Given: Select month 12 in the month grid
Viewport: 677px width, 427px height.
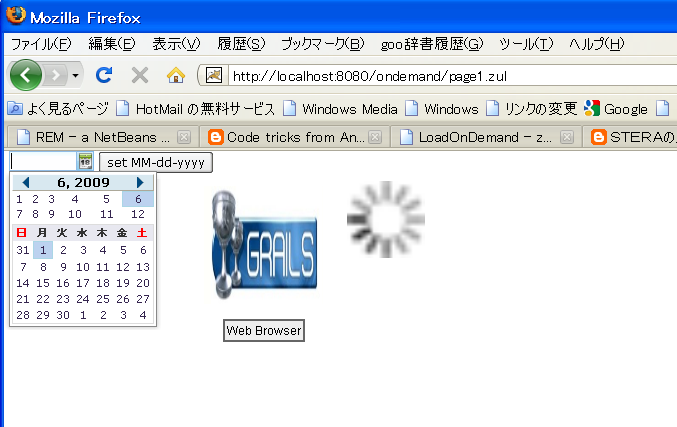Looking at the screenshot, I should point(138,214).
